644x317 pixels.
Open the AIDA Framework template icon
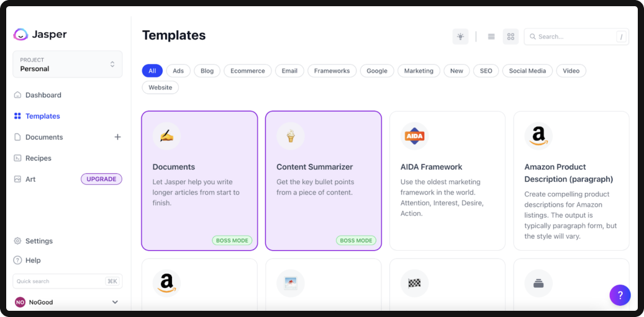[414, 136]
